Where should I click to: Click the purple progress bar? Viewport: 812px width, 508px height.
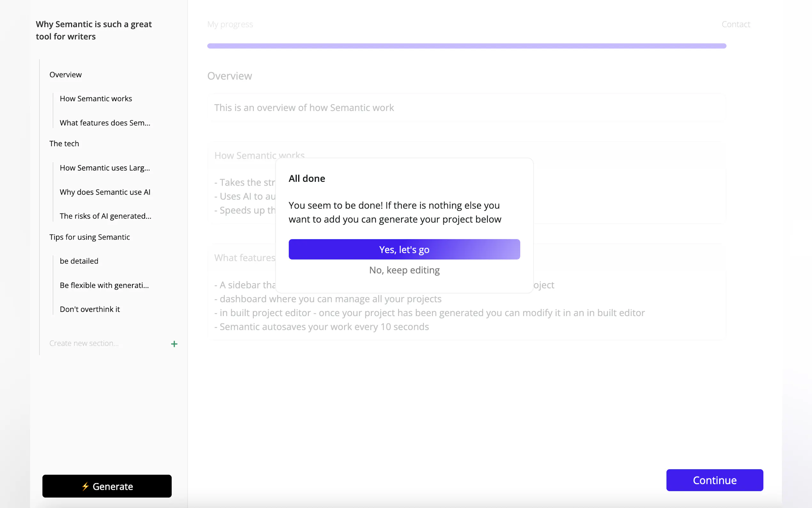[466, 46]
